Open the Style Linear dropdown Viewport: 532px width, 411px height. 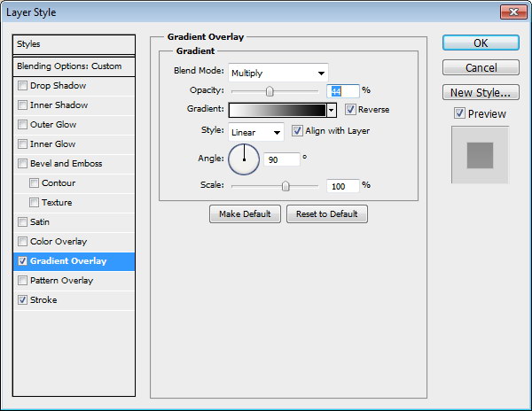coord(256,132)
